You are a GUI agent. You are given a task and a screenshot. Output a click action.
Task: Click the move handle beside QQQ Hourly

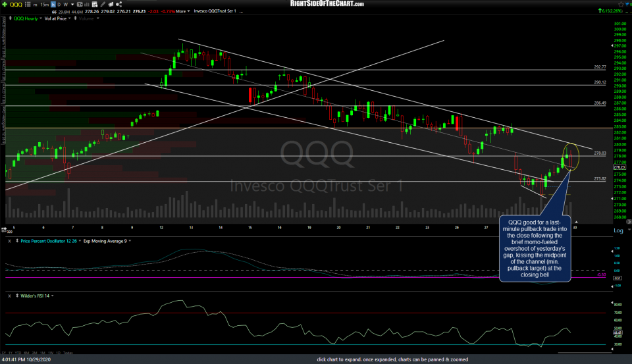pos(10,18)
